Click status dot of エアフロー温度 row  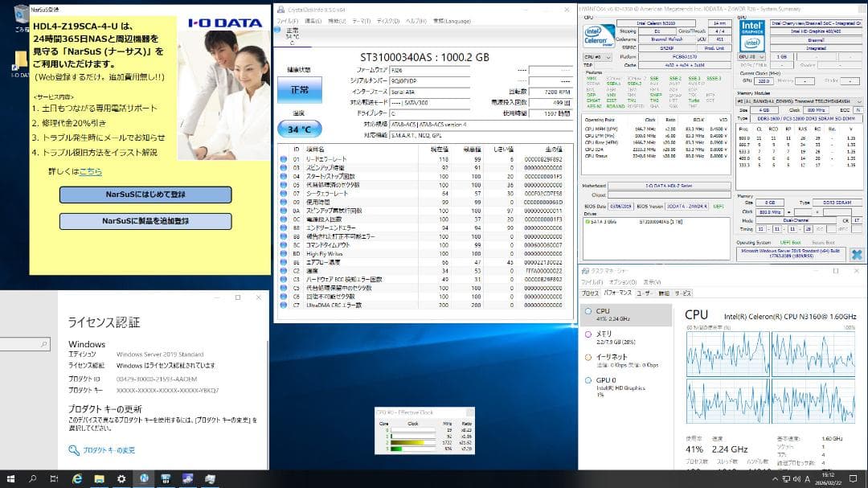pyautogui.click(x=284, y=263)
